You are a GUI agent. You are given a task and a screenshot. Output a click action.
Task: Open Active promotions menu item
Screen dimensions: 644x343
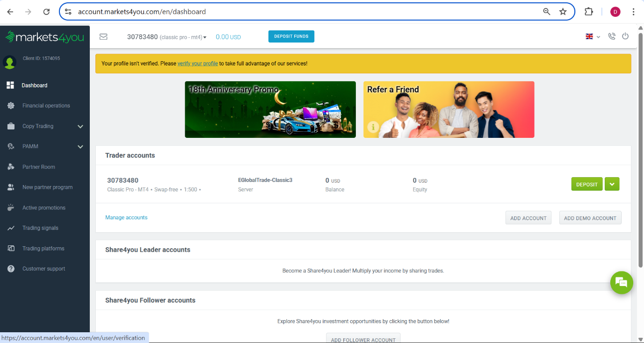[44, 208]
